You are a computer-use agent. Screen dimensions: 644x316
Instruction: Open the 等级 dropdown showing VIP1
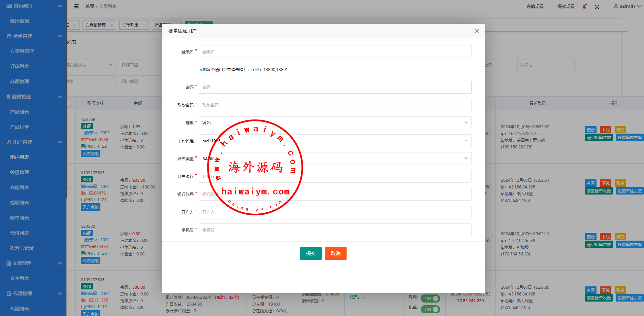[x=335, y=123]
